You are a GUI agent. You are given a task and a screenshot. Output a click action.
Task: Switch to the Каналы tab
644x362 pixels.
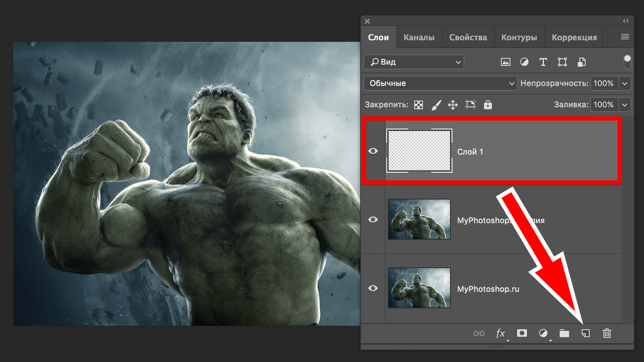coord(419,37)
